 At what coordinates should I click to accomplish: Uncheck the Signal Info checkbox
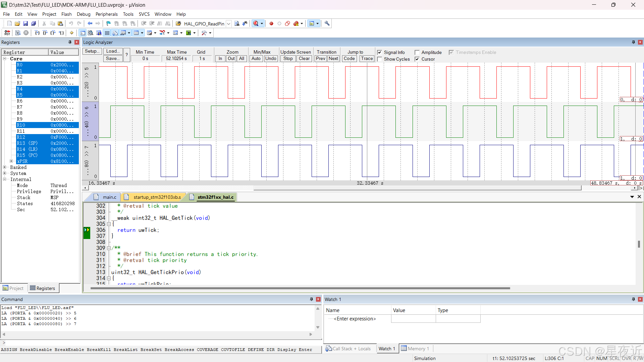(x=379, y=53)
